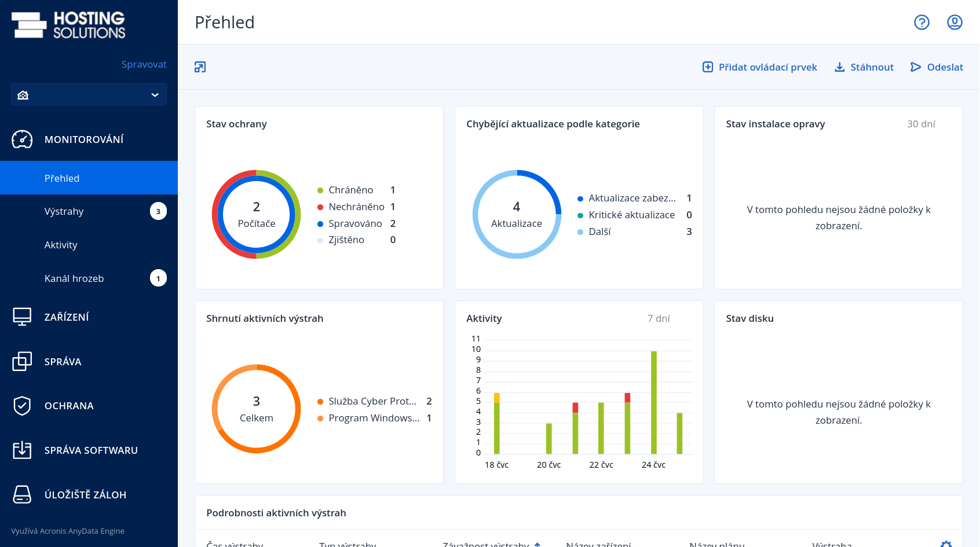The image size is (980, 547).
Task: Click the fullscreen expand dashboard icon
Action: pos(200,67)
